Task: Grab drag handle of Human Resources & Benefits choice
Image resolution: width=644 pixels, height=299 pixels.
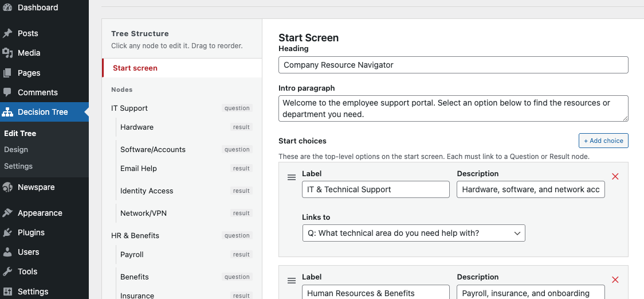Action: pos(291,281)
